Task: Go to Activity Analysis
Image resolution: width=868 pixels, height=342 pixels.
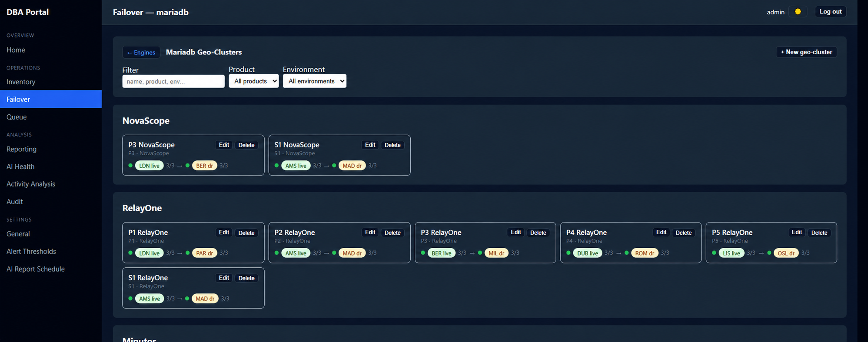Action: click(51, 184)
